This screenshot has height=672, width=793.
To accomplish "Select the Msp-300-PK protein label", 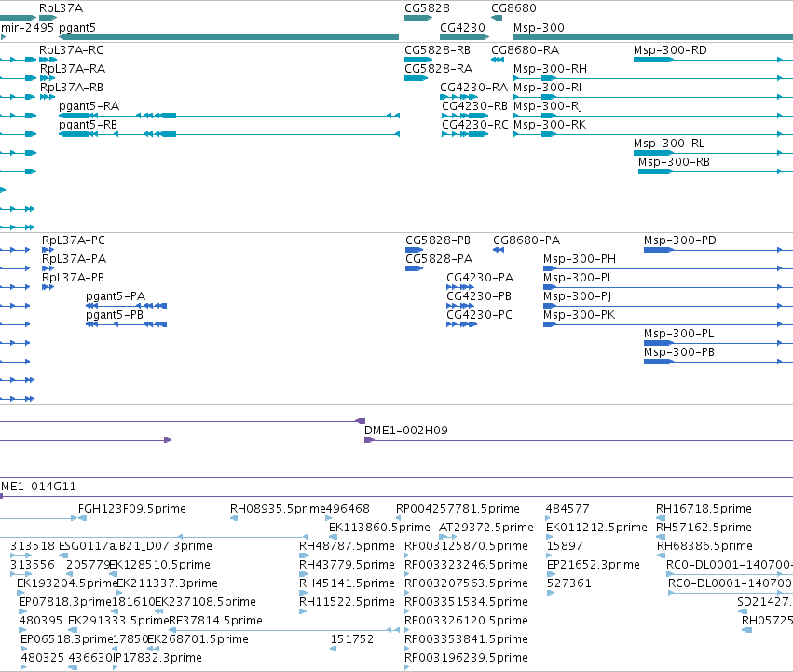I will pyautogui.click(x=579, y=315).
